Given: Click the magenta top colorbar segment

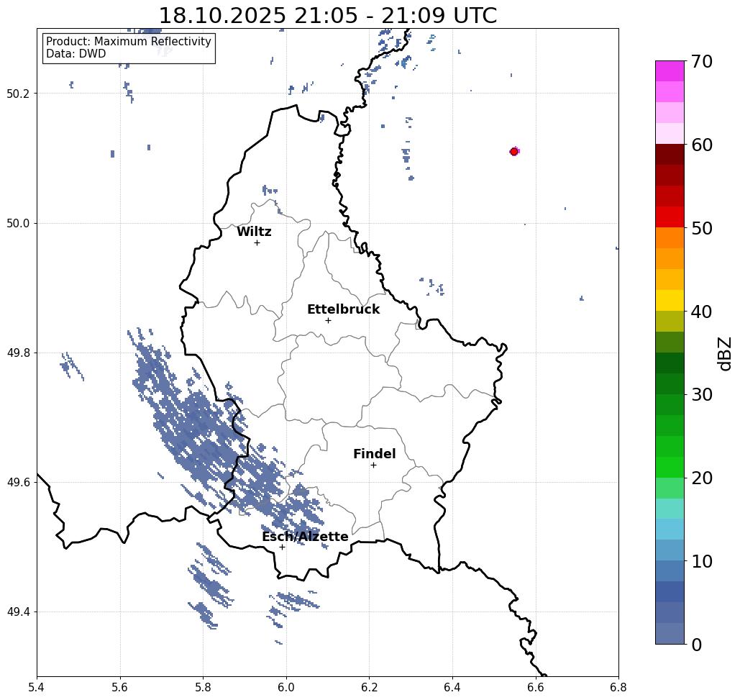Looking at the screenshot, I should click(x=670, y=71).
